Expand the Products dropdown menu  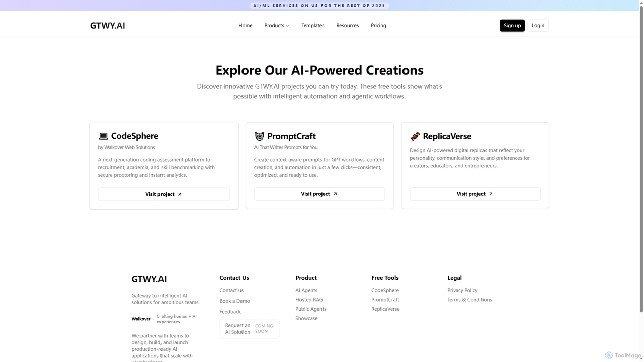point(277,26)
